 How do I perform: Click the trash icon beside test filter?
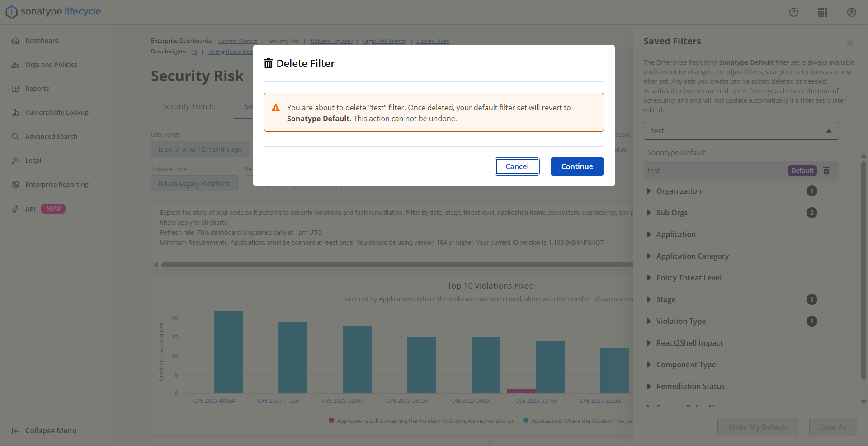click(826, 171)
